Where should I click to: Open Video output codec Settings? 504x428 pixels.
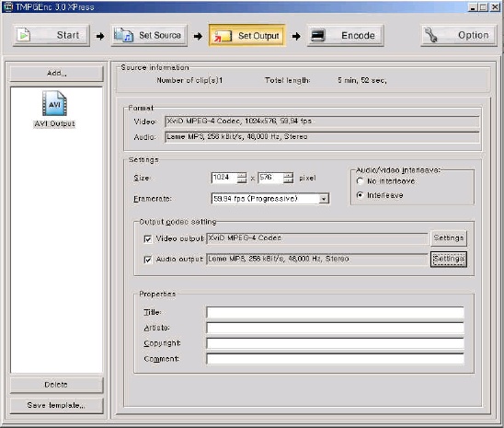[x=449, y=238]
